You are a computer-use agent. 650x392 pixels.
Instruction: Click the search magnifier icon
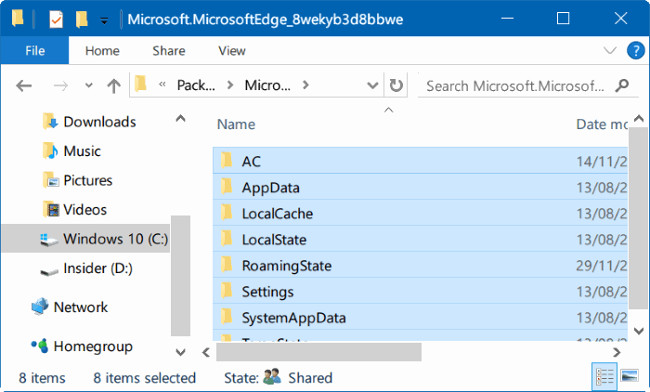[622, 85]
